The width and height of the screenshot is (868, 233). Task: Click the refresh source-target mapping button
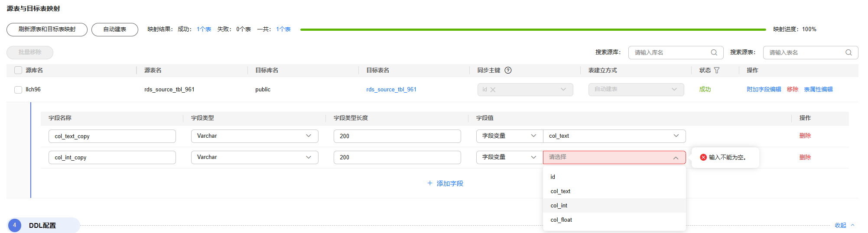47,29
